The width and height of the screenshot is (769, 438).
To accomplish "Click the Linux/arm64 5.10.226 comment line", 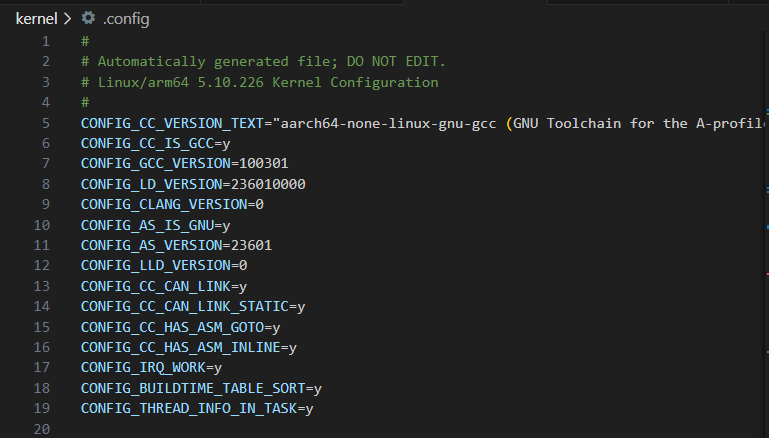I will (260, 83).
